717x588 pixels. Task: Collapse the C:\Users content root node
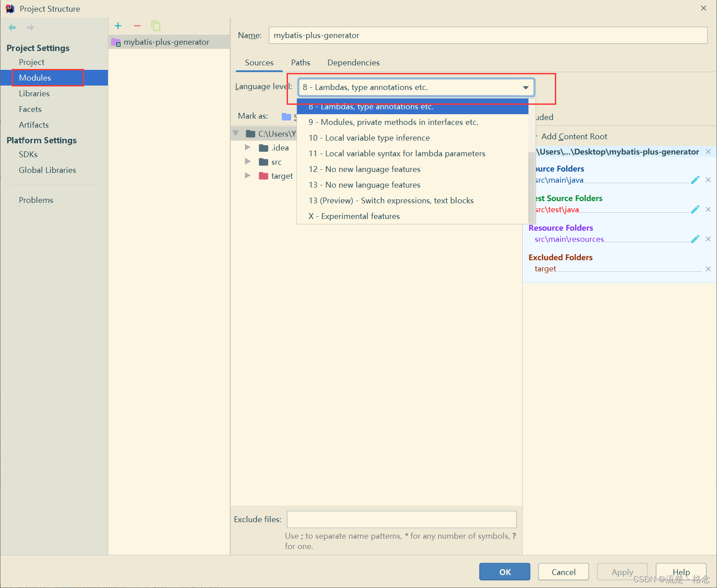click(x=236, y=133)
